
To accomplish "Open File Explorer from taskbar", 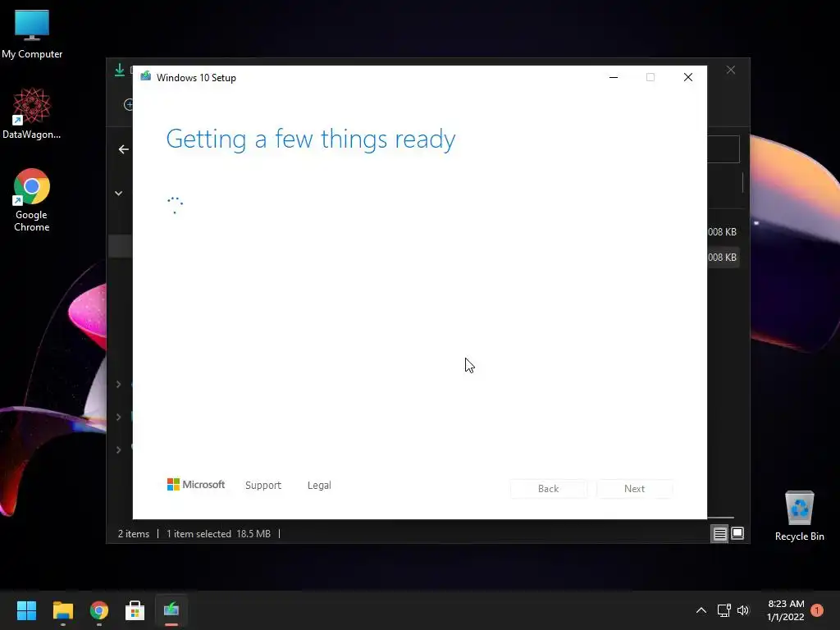I will [x=62, y=610].
